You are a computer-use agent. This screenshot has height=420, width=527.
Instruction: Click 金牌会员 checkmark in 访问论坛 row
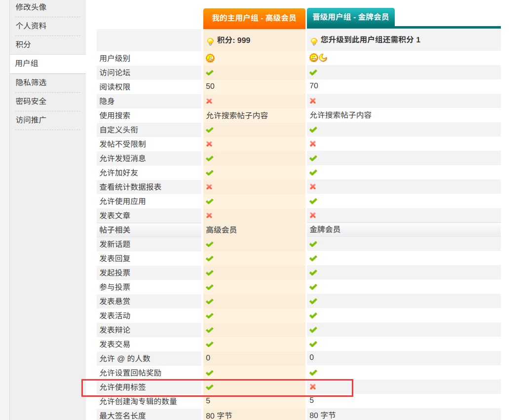coord(313,72)
